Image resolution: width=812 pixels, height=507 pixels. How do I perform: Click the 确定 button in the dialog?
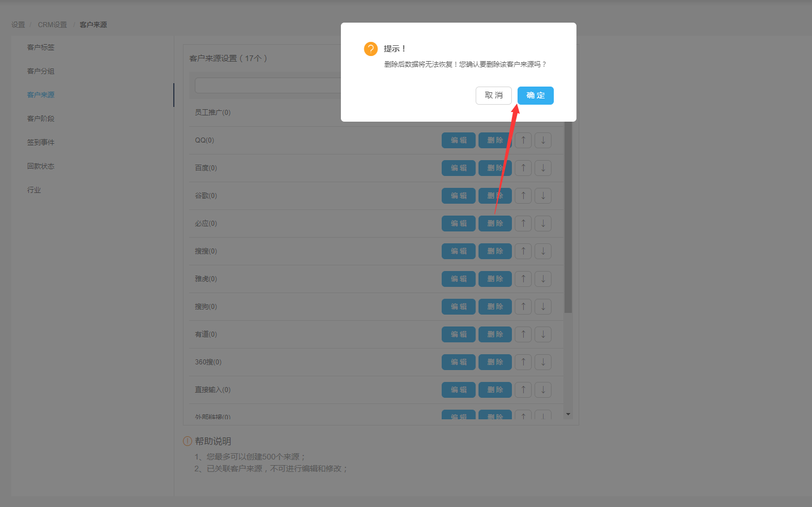pyautogui.click(x=535, y=96)
